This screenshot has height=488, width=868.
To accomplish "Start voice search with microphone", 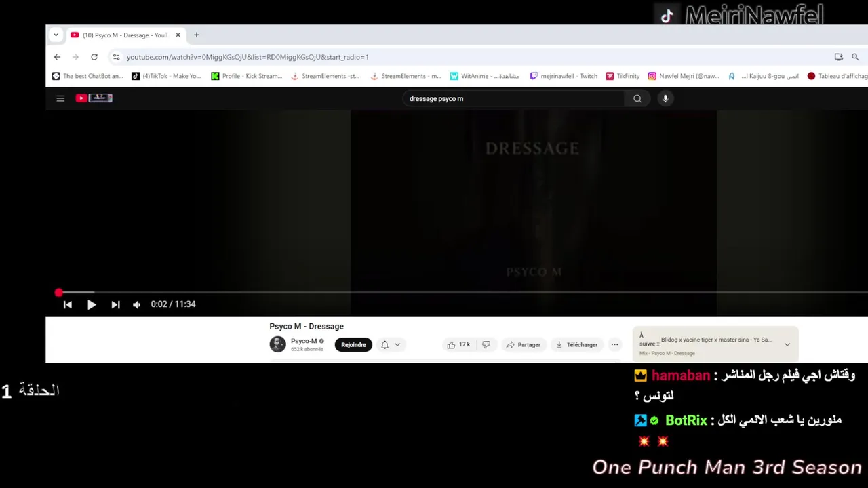I will [x=665, y=98].
